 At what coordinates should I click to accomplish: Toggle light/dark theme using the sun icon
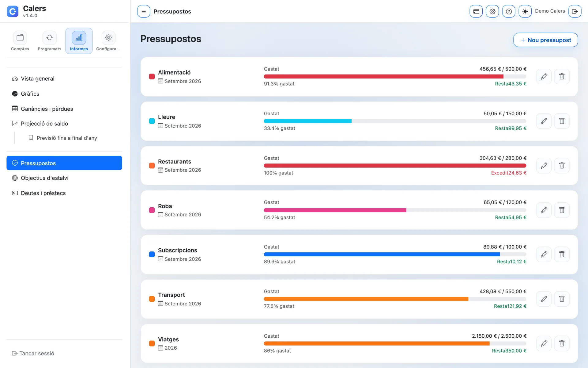pos(525,11)
